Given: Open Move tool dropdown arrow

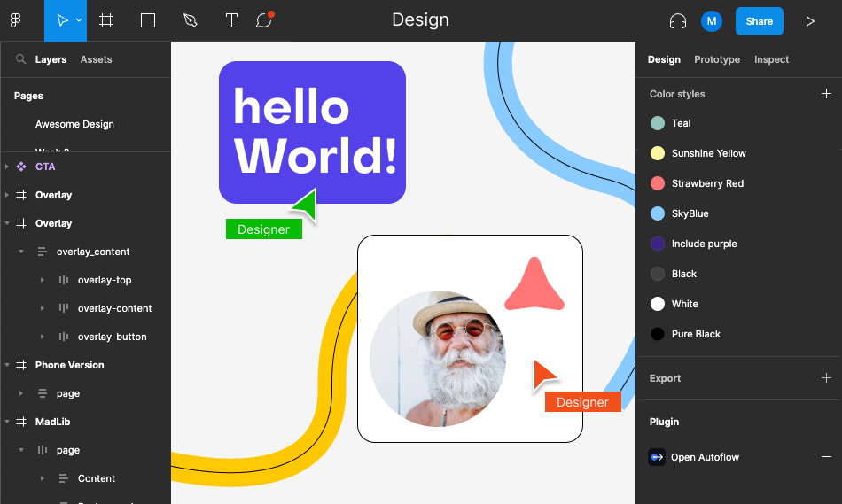Looking at the screenshot, I should (79, 20).
